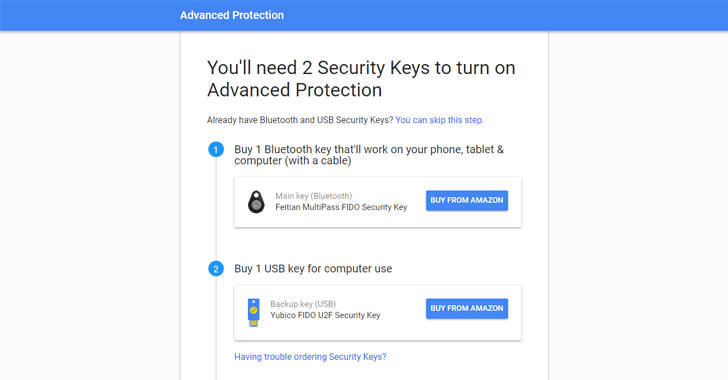The height and width of the screenshot is (380, 728).
Task: Select the step 1 numbered circle
Action: click(x=216, y=150)
